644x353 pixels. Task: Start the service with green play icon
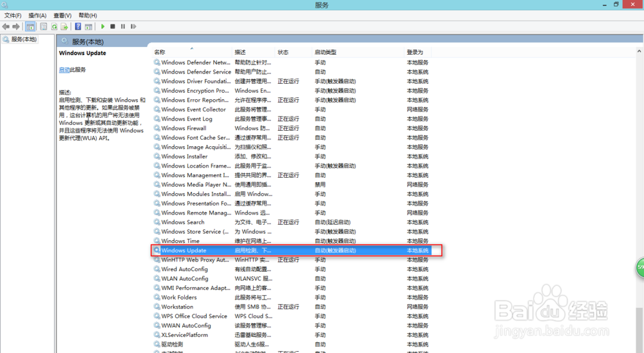(x=102, y=26)
